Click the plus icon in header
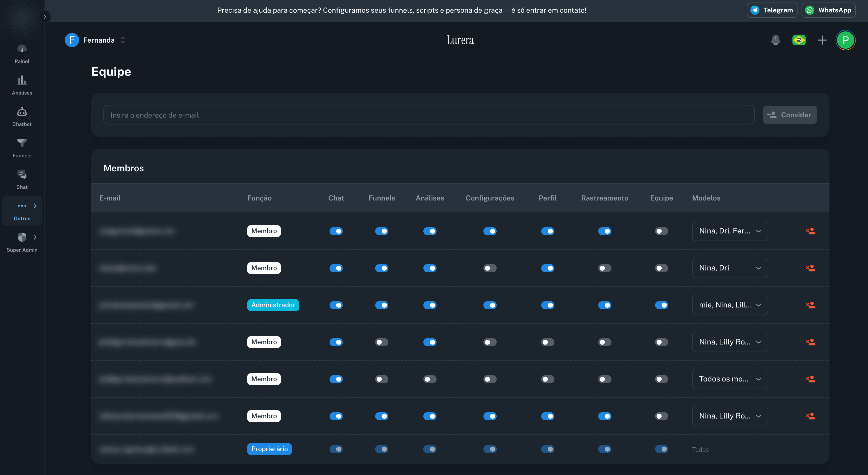The height and width of the screenshot is (475, 868). (x=822, y=40)
